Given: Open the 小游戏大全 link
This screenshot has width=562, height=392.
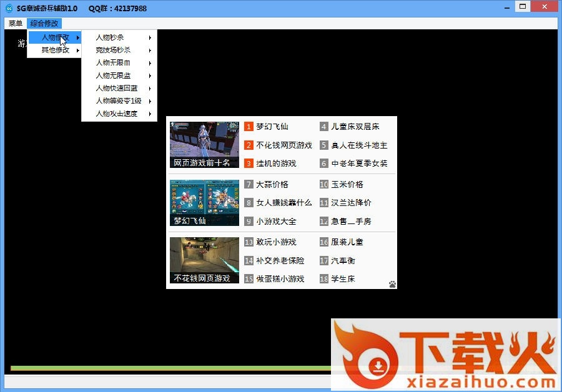Looking at the screenshot, I should point(276,221).
